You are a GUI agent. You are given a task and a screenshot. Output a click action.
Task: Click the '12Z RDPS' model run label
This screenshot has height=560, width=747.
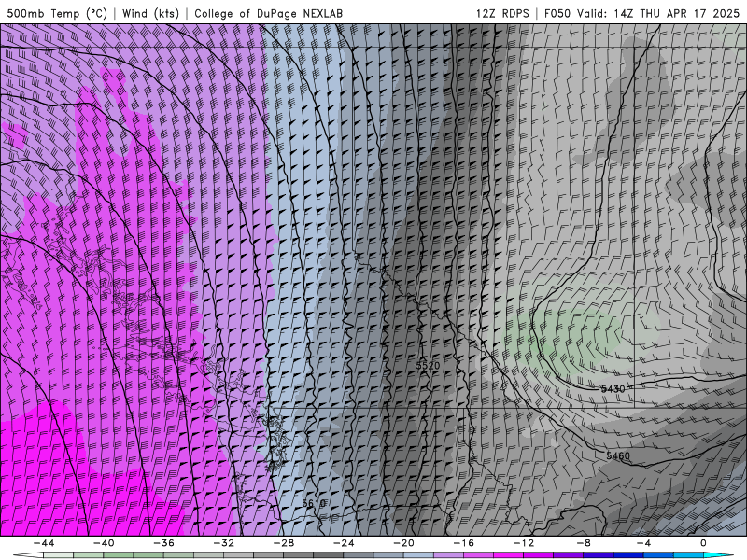[x=502, y=13]
